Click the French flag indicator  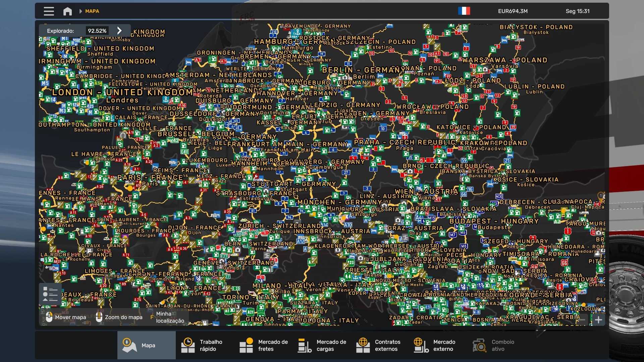(x=464, y=11)
